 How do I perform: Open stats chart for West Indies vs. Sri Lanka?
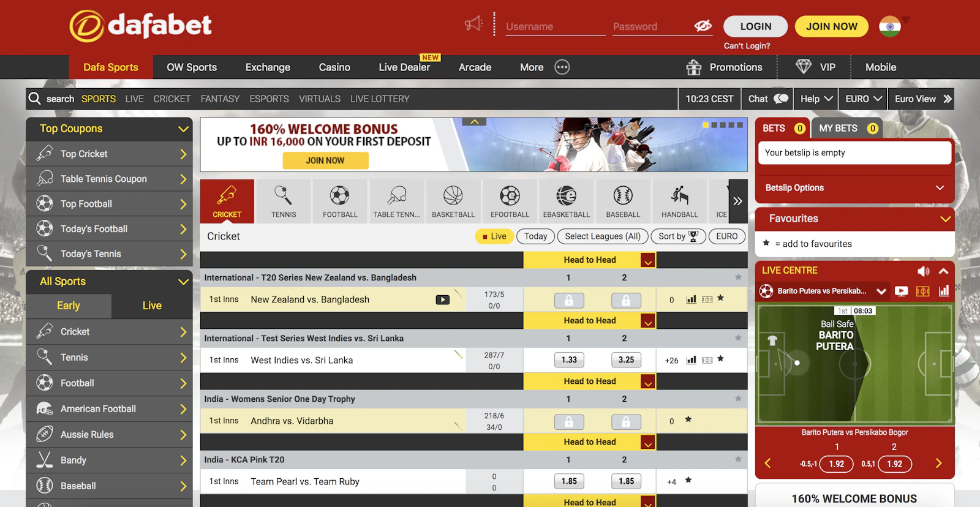692,360
